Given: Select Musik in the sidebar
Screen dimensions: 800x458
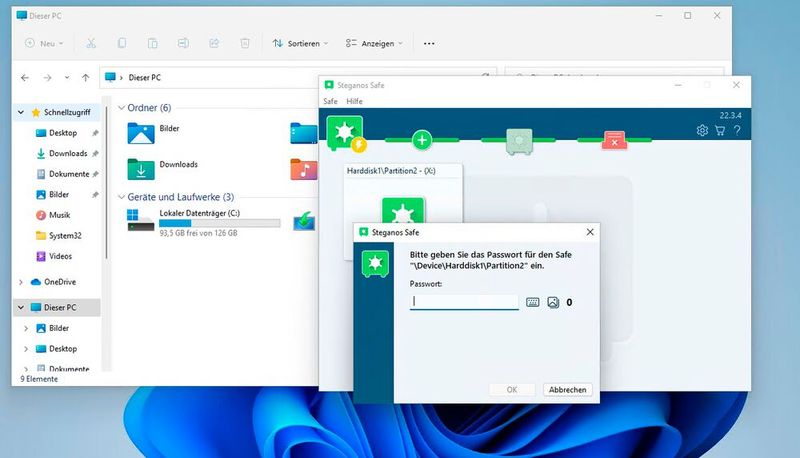Looking at the screenshot, I should click(59, 215).
